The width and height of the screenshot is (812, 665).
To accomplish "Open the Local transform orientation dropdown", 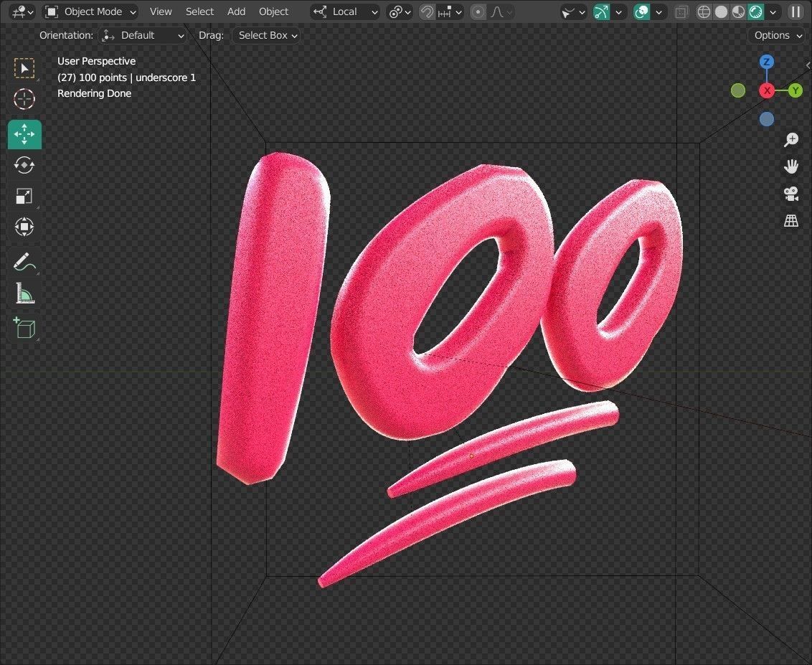I will click(345, 12).
